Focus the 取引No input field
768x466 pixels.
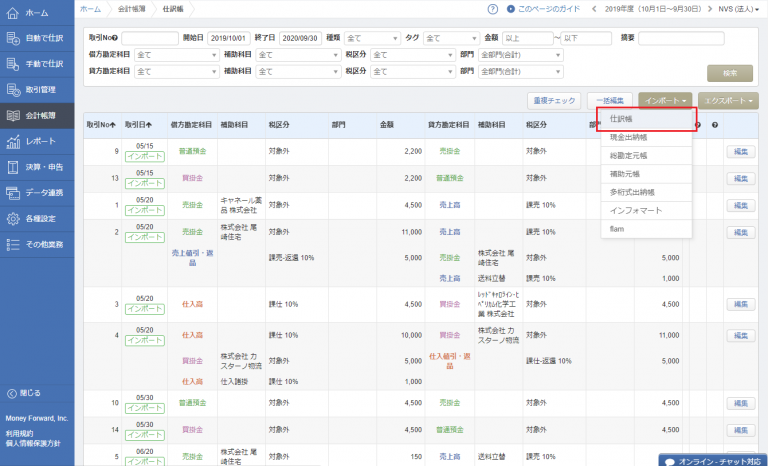(x=150, y=38)
